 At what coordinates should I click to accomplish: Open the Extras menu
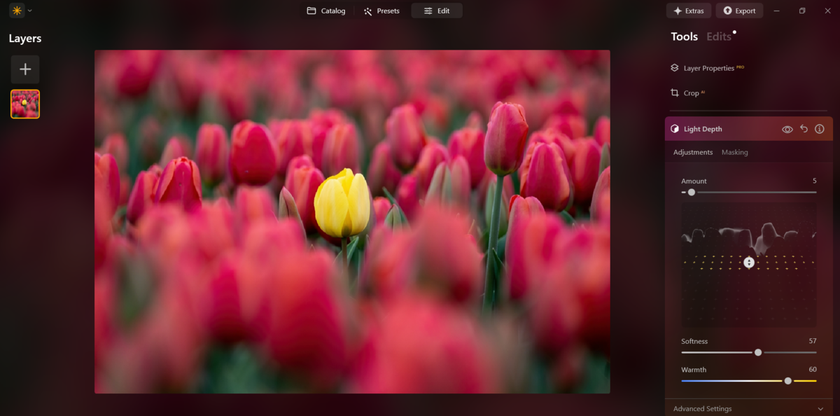[x=688, y=11]
